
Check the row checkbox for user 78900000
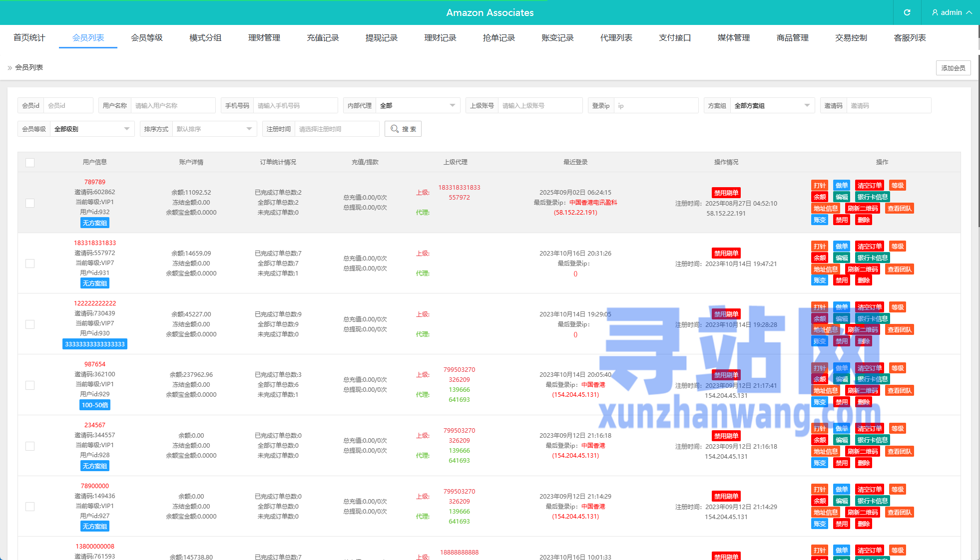pos(30,507)
